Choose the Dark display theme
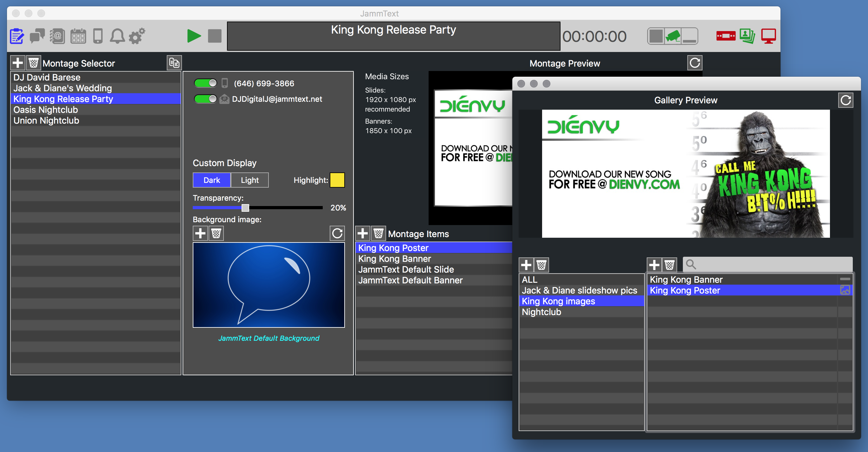This screenshot has height=452, width=868. pyautogui.click(x=211, y=180)
